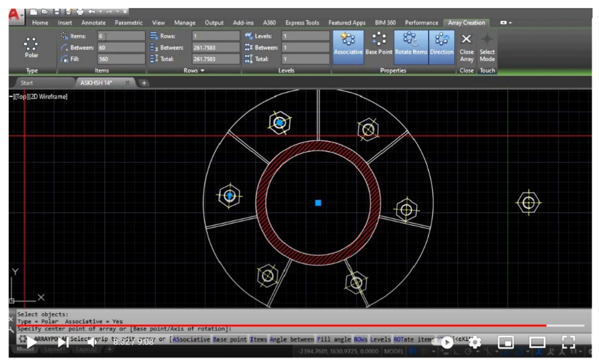Switch to the Express Tools tab

[x=302, y=23]
